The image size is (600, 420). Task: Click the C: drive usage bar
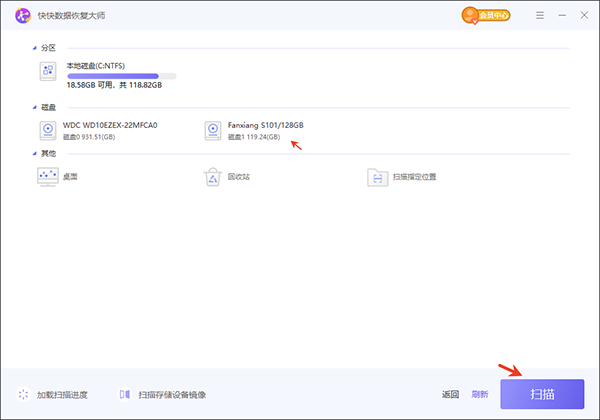(x=122, y=76)
